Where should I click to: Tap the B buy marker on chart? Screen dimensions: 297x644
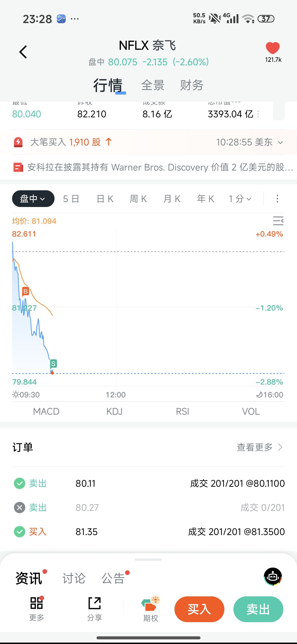(x=26, y=292)
